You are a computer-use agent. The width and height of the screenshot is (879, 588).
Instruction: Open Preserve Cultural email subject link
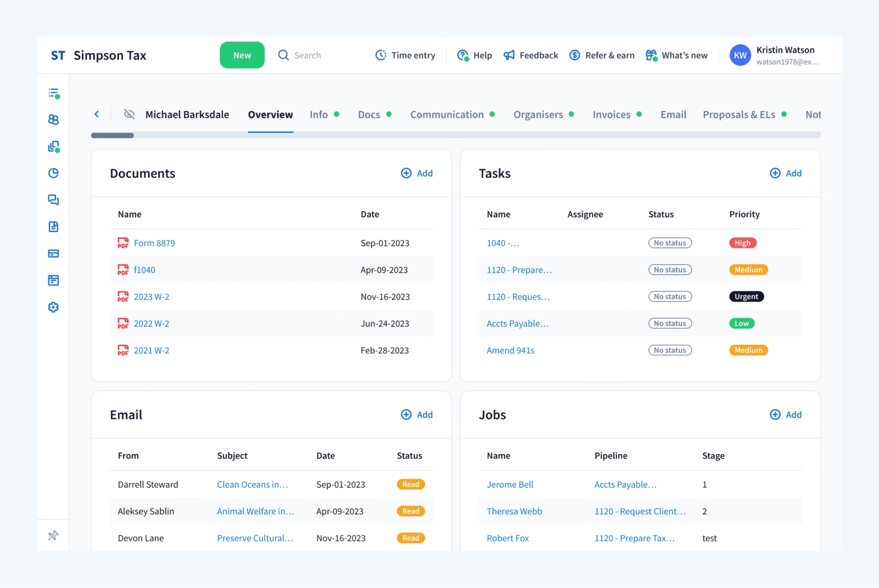(255, 539)
